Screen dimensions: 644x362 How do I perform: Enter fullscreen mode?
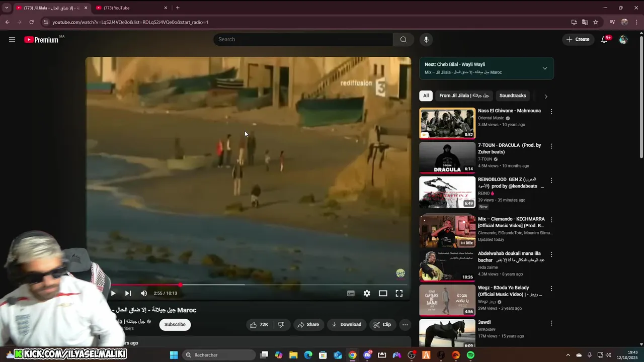point(399,293)
